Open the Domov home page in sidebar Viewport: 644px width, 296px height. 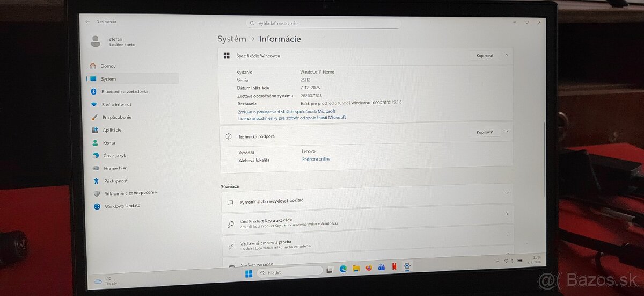(133, 66)
